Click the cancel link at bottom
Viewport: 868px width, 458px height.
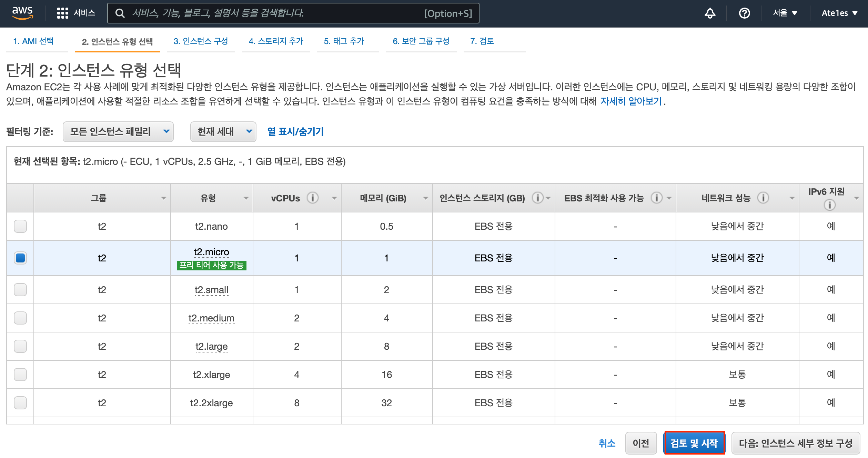pyautogui.click(x=607, y=443)
